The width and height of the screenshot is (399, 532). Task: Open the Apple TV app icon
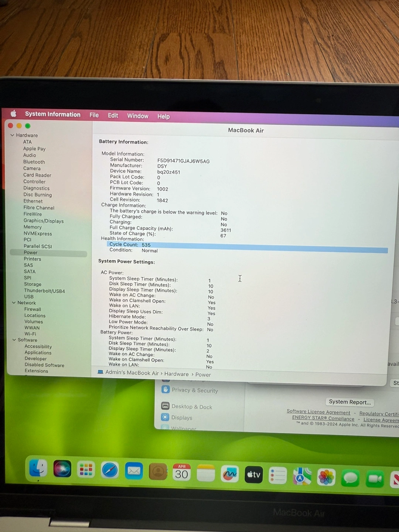tap(254, 475)
